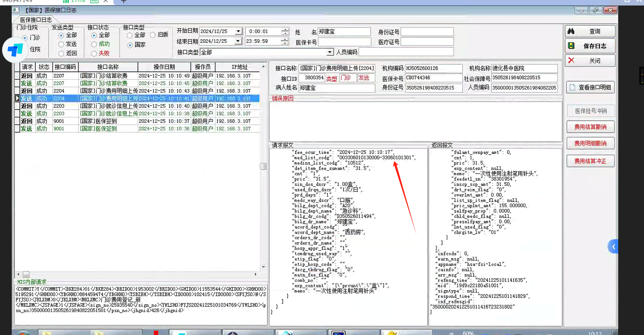Increase the end time with the up spinner
644x335 pixels.
pyautogui.click(x=285, y=39)
